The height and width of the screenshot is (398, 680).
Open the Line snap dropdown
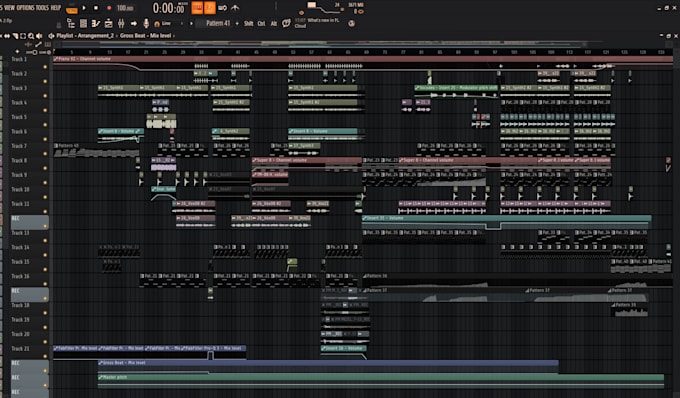pos(166,23)
